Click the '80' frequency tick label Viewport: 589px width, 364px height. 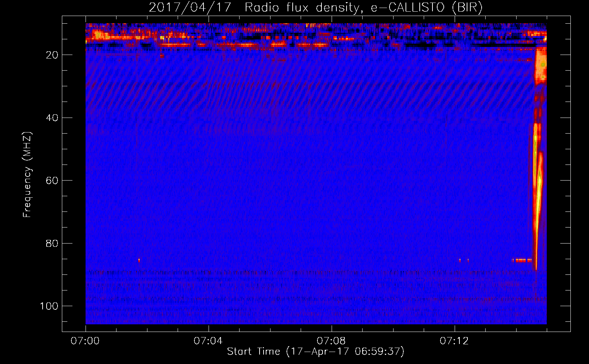pos(52,244)
